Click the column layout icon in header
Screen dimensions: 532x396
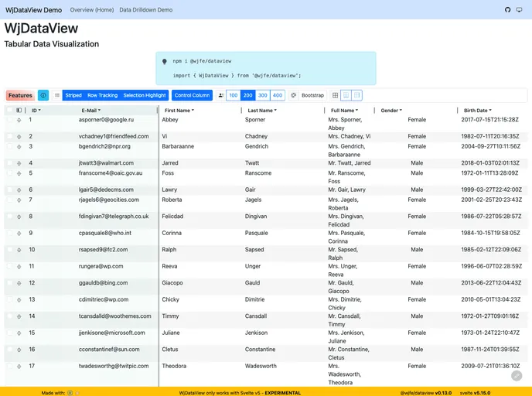[x=19, y=111]
